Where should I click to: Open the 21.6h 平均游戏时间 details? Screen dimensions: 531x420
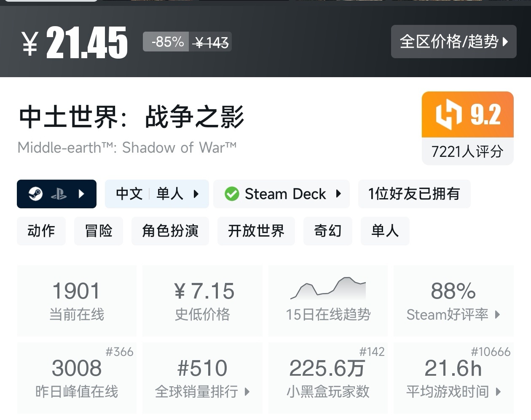(453, 378)
